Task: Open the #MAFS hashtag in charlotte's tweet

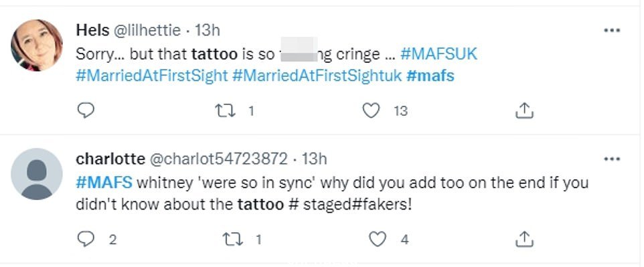Action: 104,183
